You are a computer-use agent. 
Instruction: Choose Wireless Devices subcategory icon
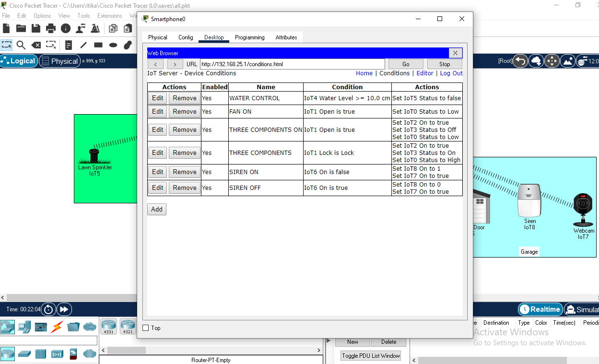coord(57,354)
